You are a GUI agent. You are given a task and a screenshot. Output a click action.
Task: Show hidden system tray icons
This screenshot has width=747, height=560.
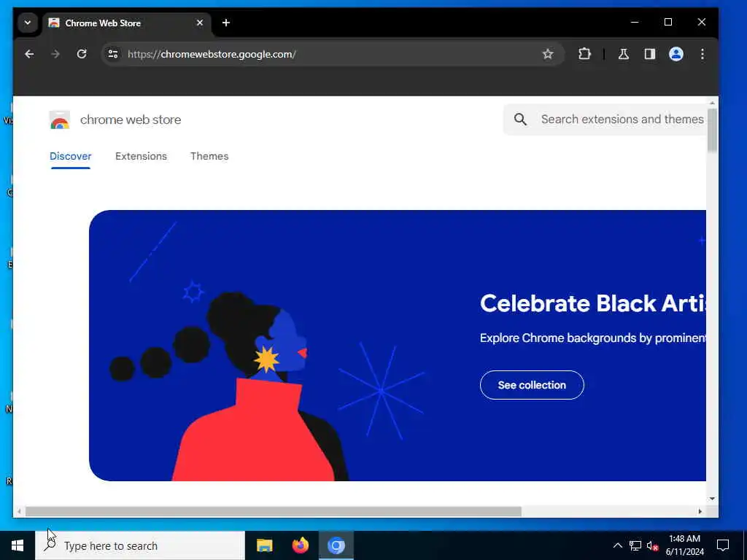tap(617, 545)
